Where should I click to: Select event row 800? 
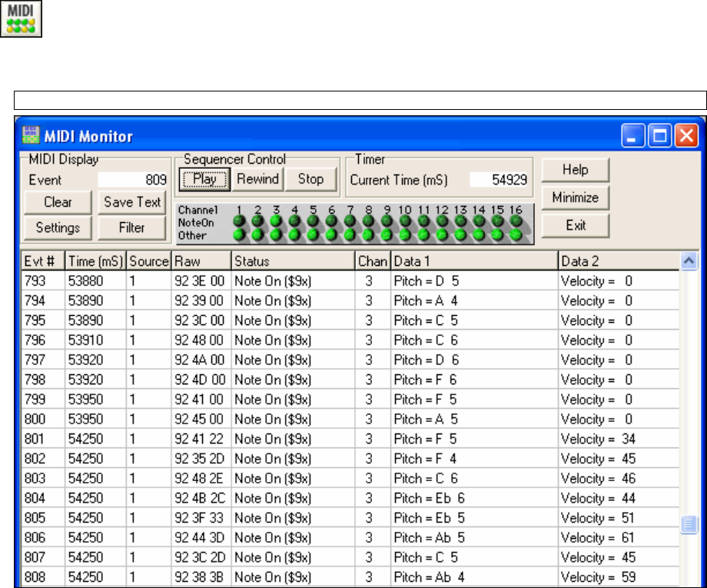(350, 420)
